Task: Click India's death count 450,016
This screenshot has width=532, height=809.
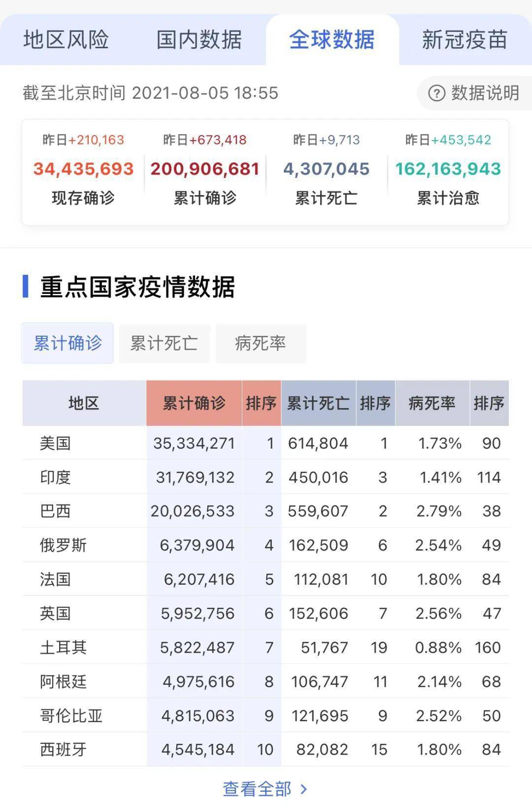Action: [318, 477]
